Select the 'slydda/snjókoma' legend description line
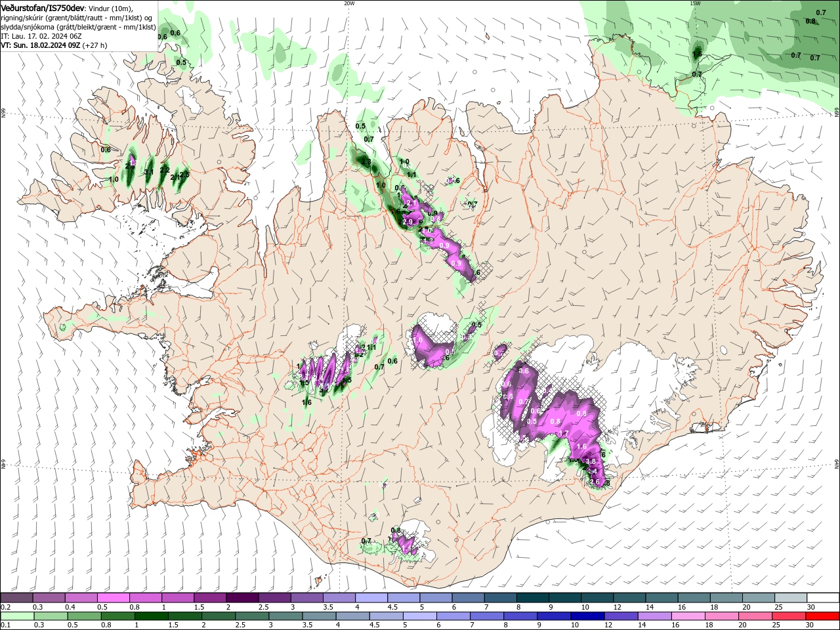The width and height of the screenshot is (840, 630). pos(78,27)
